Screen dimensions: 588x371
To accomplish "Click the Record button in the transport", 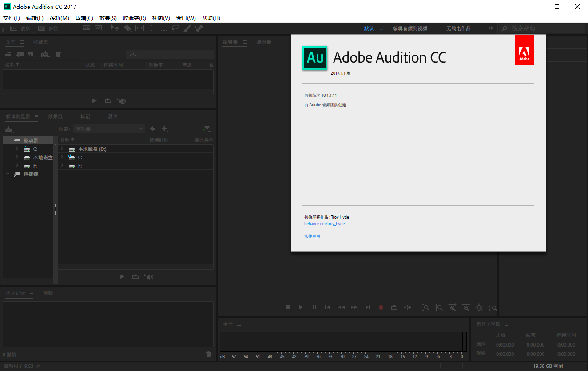I will pyautogui.click(x=381, y=307).
